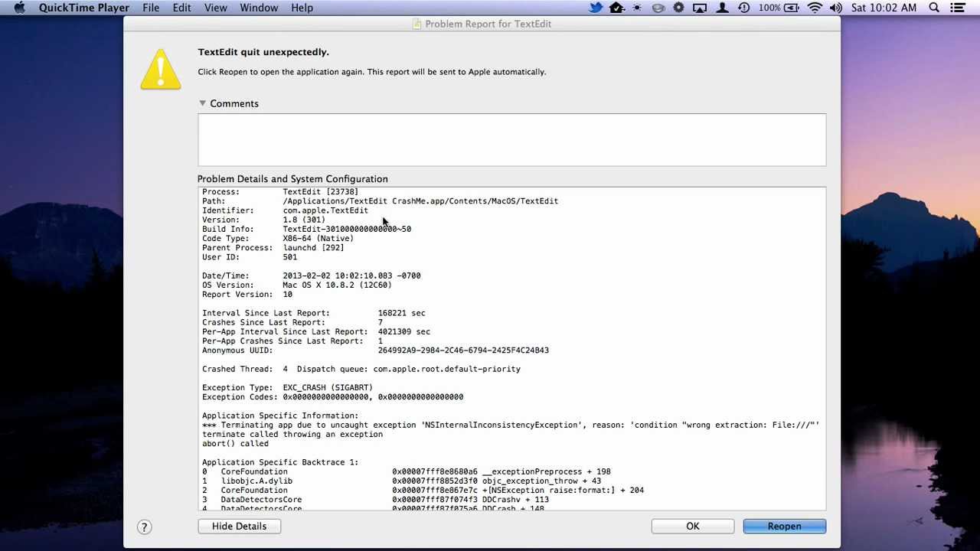Open the brightness sun menu bar icon

pyautogui.click(x=637, y=8)
